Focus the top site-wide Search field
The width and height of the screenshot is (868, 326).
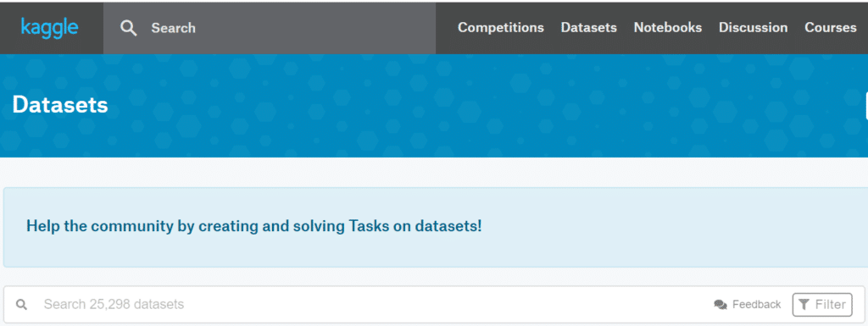click(269, 28)
